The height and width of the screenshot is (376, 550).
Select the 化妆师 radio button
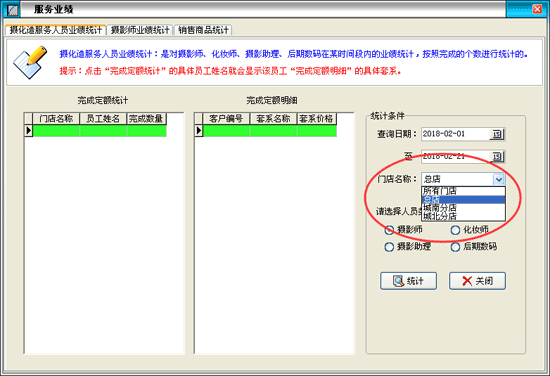(455, 230)
